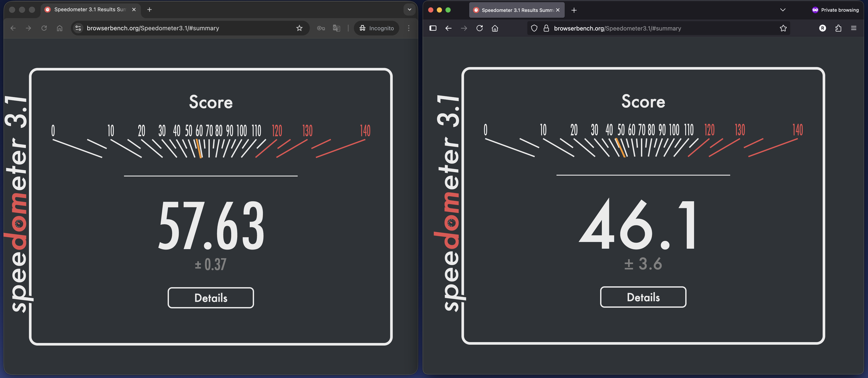The image size is (868, 378).
Task: Open a new tab in Firefox
Action: point(574,10)
